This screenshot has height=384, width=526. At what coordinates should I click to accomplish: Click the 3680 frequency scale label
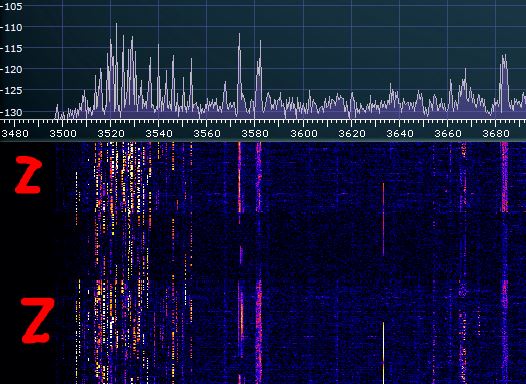(x=496, y=134)
